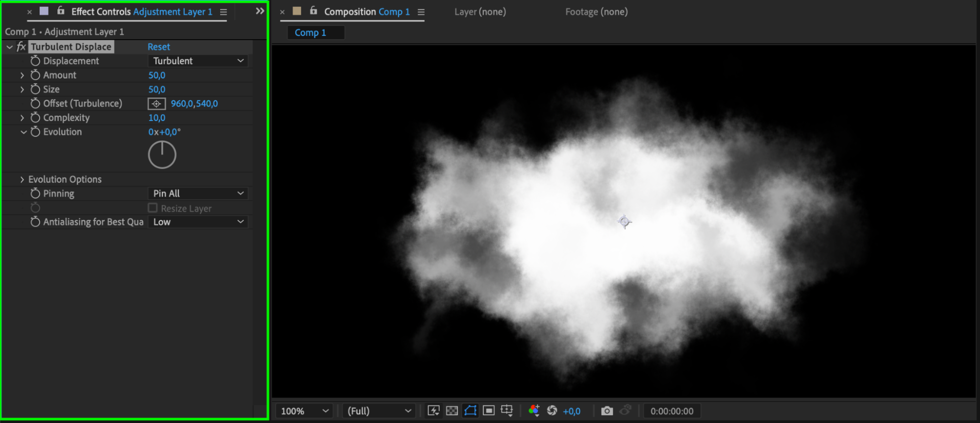Toggle mask and shape path visibility
The height and width of the screenshot is (423, 980).
pos(470,411)
